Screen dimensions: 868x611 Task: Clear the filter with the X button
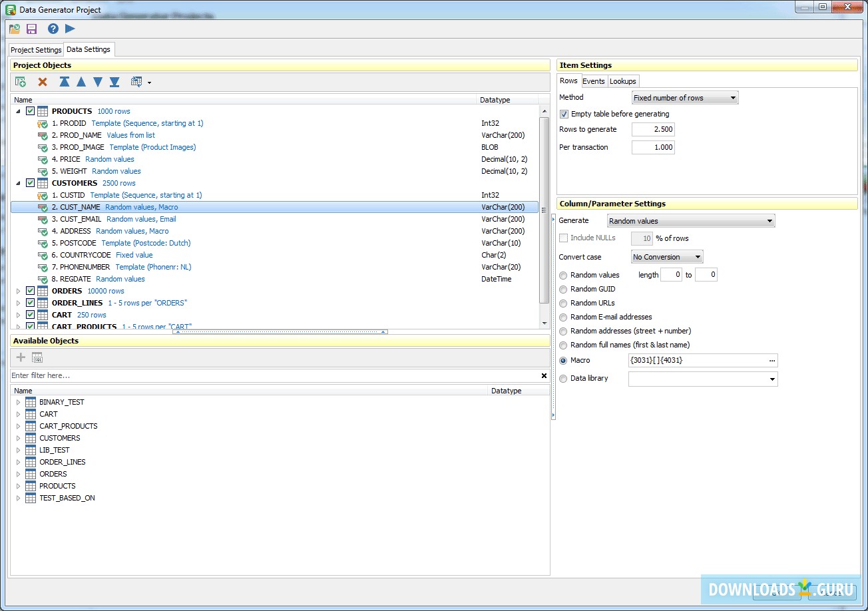[544, 376]
